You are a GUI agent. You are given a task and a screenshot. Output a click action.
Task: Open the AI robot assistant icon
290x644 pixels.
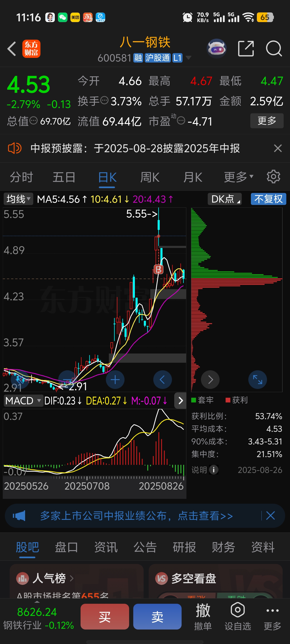pos(217,49)
